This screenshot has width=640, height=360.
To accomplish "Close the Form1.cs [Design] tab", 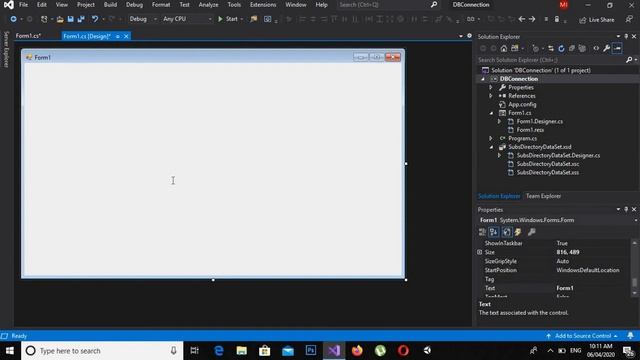I will click(126, 36).
